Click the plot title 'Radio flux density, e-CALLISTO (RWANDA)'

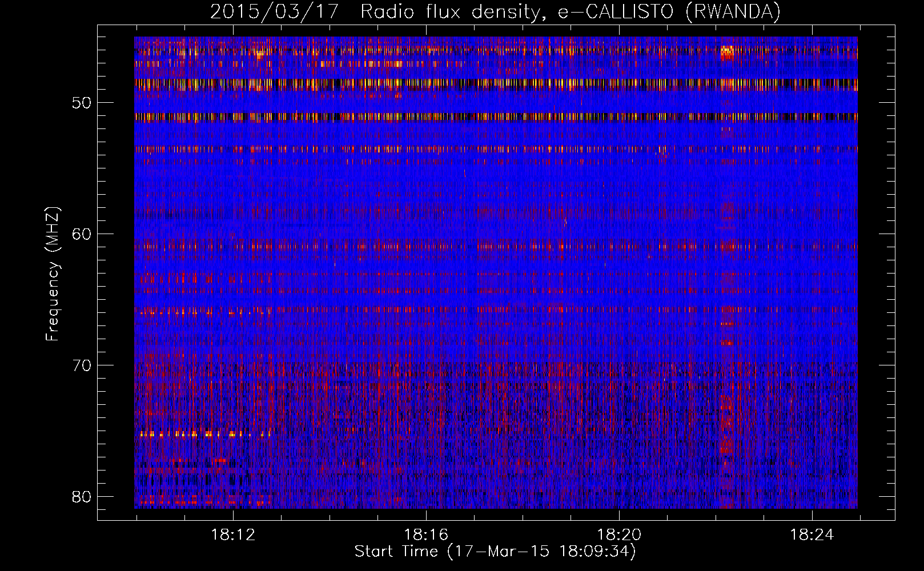pos(571,12)
